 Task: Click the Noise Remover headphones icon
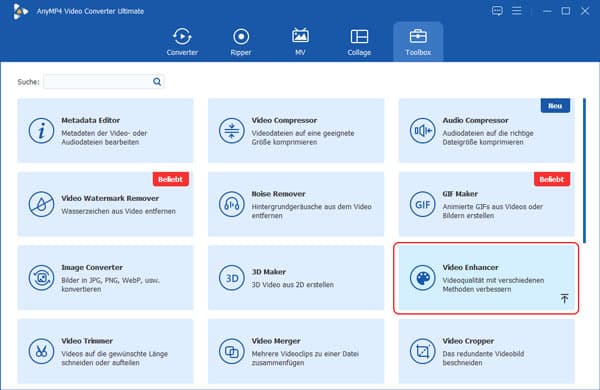click(232, 204)
